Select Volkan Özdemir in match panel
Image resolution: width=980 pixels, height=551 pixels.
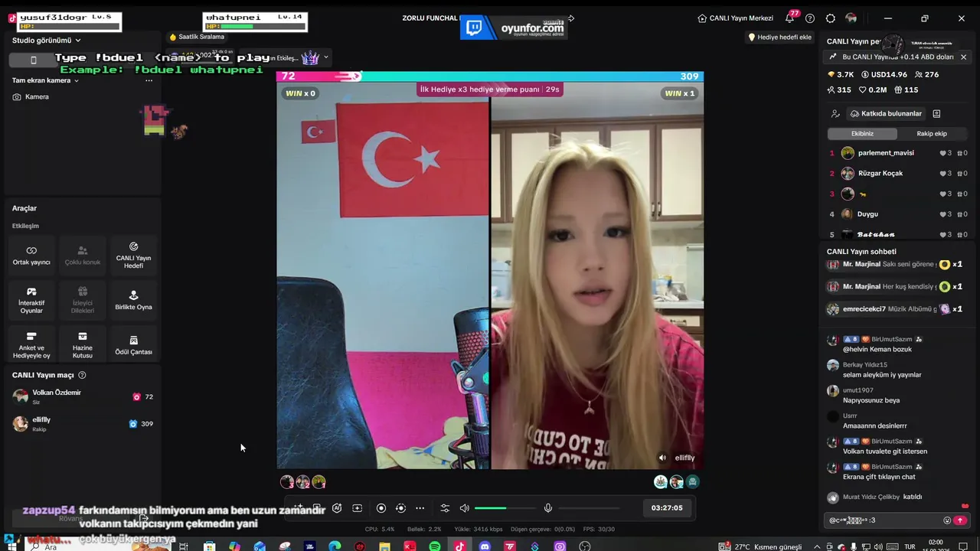pyautogui.click(x=83, y=396)
